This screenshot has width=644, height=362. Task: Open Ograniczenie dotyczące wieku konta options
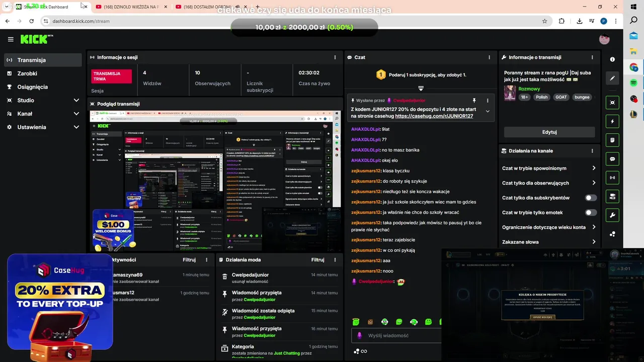[548, 227]
